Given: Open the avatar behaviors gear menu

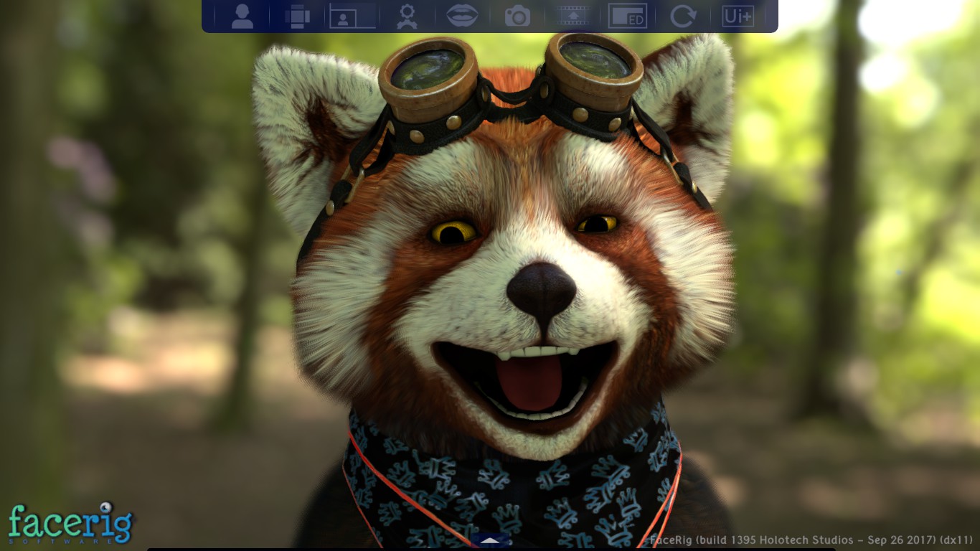Looking at the screenshot, I should point(407,16).
